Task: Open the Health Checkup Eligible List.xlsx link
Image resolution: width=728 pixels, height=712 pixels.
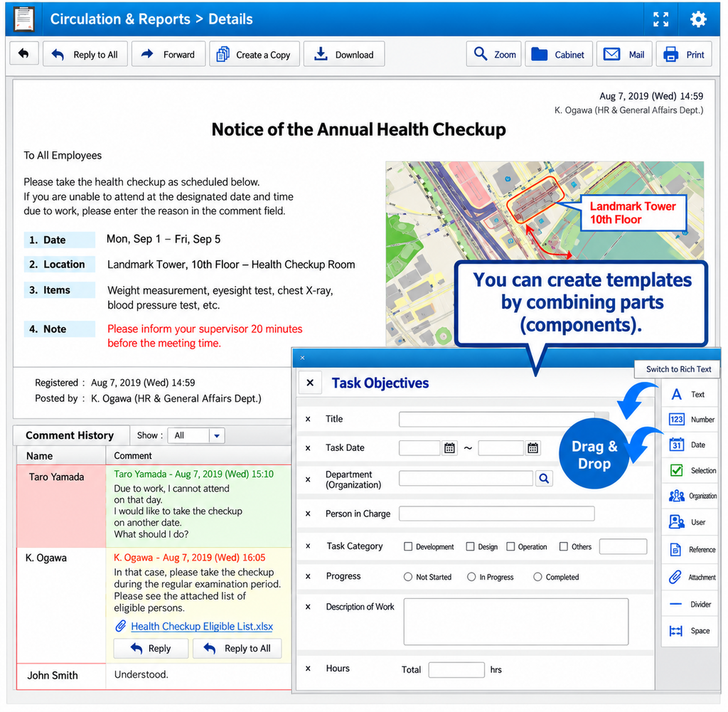Action: (202, 626)
